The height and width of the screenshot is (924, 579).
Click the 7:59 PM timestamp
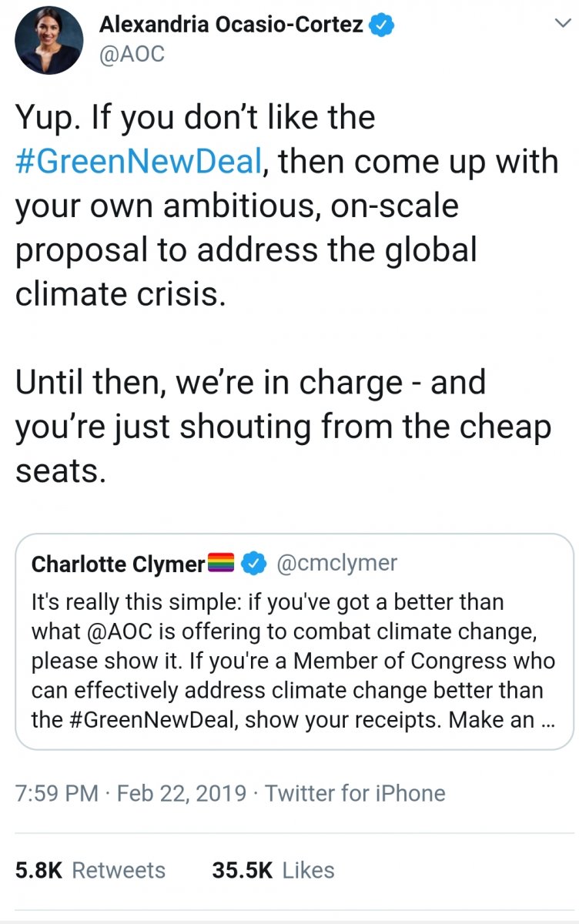[x=58, y=793]
